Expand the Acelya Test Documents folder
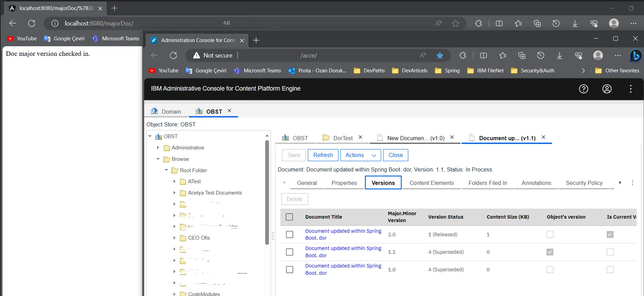644x296 pixels. (x=174, y=193)
